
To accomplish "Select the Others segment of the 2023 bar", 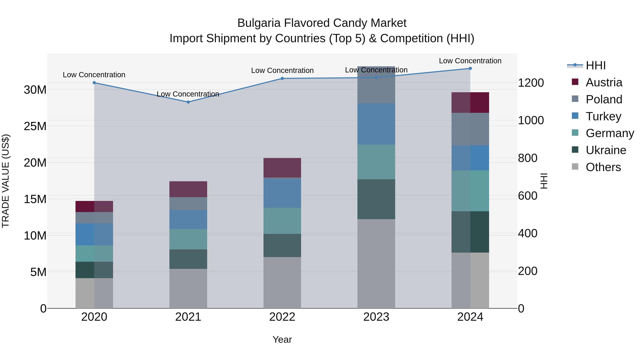I will pos(376,264).
